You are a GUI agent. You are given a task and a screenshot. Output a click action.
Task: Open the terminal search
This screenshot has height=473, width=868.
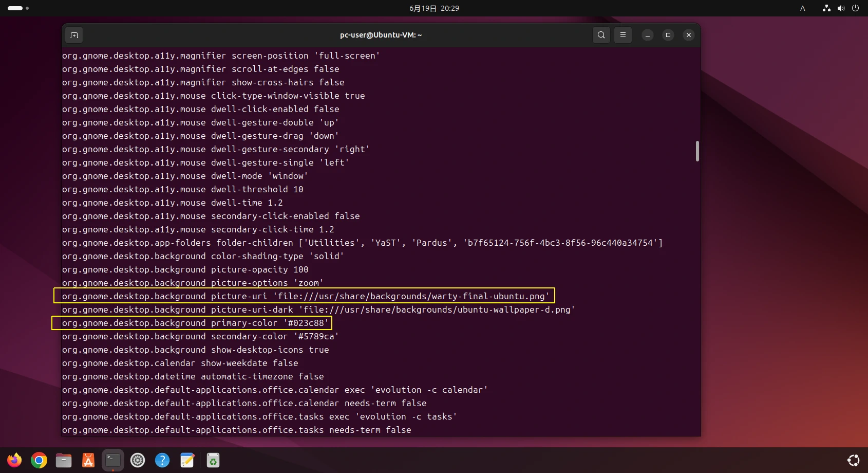click(x=601, y=35)
